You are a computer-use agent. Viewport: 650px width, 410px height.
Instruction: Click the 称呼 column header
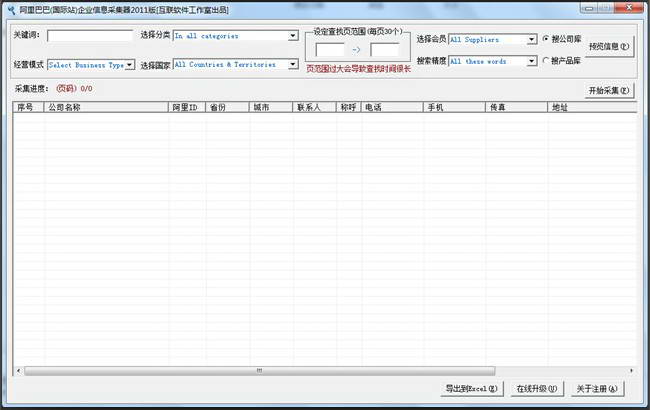[x=349, y=107]
